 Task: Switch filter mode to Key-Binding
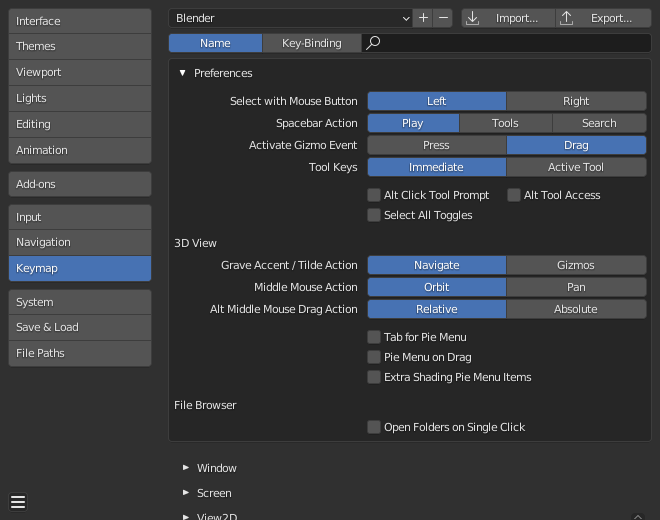tap(311, 43)
